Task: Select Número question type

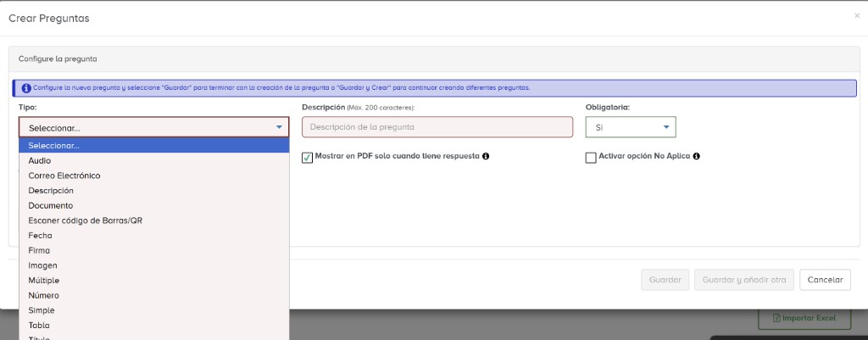Action: [154, 295]
